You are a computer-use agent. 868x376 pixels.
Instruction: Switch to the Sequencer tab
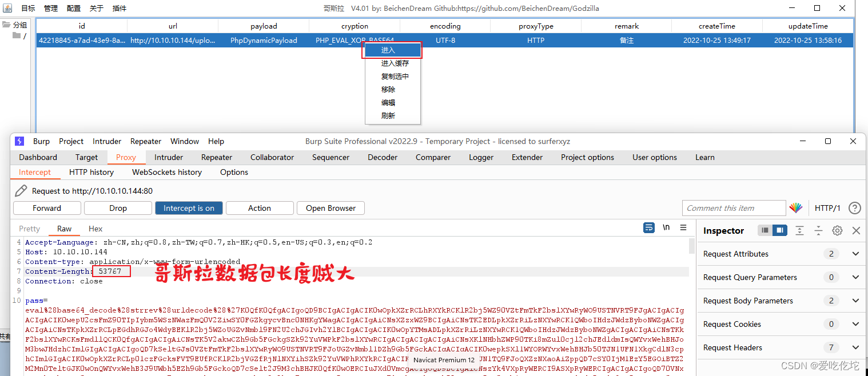[331, 157]
